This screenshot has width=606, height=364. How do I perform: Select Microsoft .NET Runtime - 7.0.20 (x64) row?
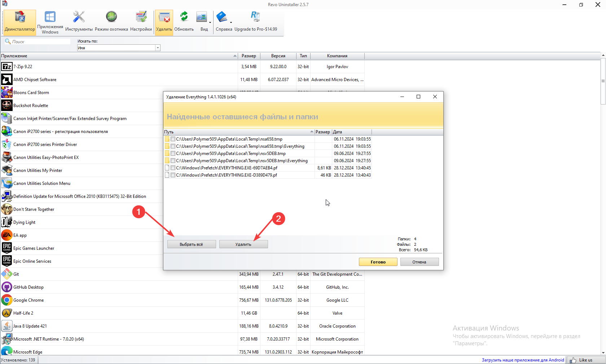pos(182,339)
